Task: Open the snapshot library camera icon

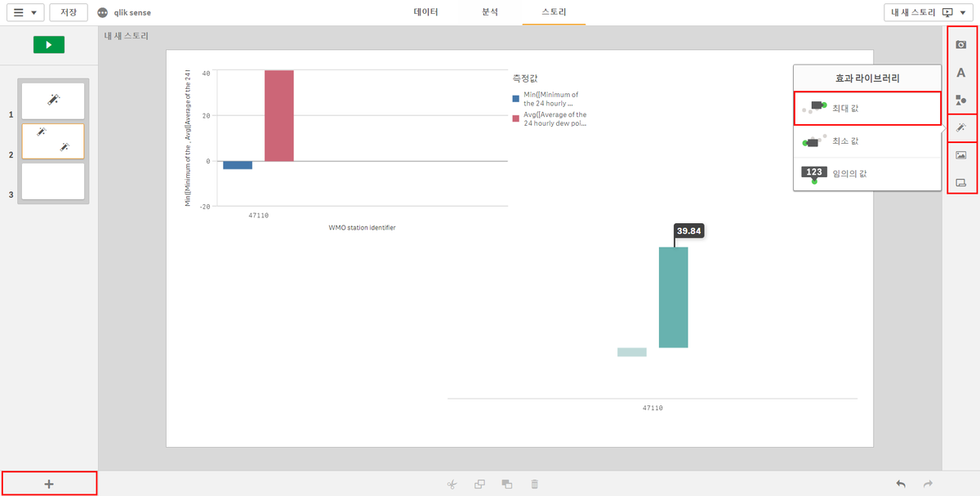Action: (x=961, y=45)
